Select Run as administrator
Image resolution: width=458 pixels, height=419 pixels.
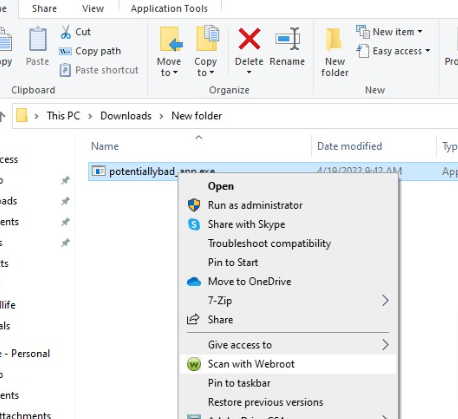(x=288, y=205)
